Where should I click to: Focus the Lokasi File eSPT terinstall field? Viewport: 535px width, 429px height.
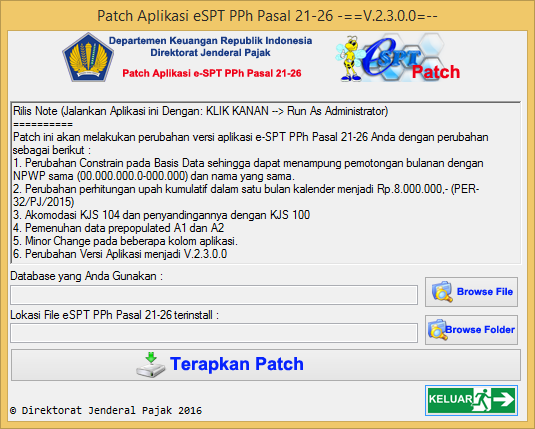pos(214,333)
